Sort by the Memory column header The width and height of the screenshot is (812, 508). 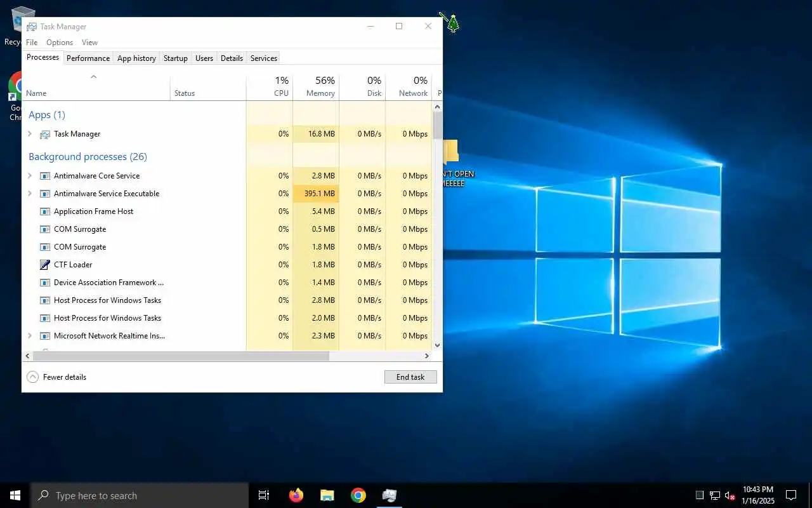316,87
